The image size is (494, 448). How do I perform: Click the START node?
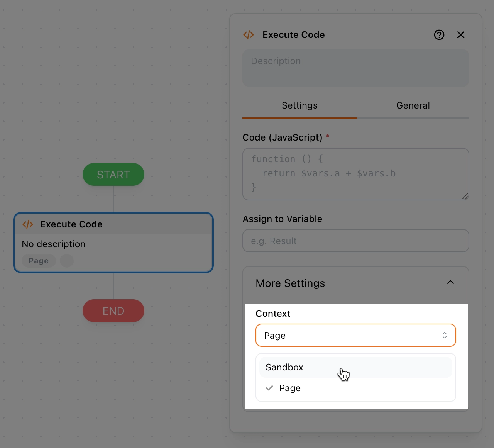[113, 175]
